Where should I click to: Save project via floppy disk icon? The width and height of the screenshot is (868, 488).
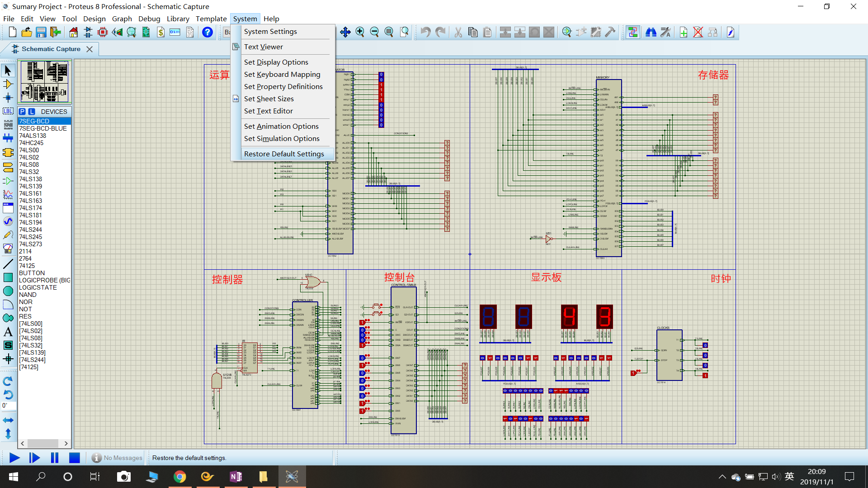click(41, 32)
